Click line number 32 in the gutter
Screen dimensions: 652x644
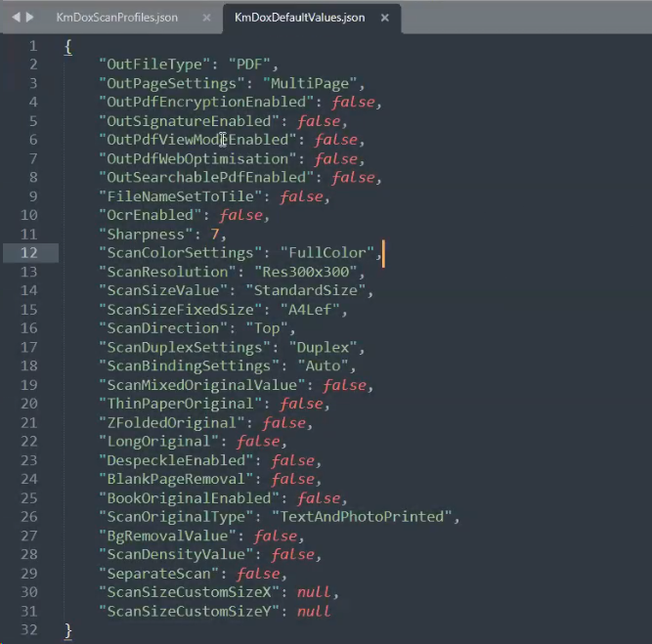click(x=32, y=629)
